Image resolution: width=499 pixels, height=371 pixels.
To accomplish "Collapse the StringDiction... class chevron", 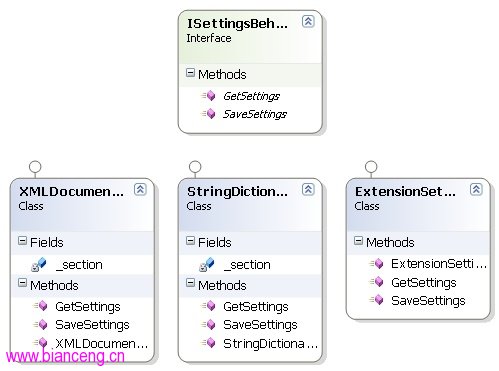I will tap(308, 189).
